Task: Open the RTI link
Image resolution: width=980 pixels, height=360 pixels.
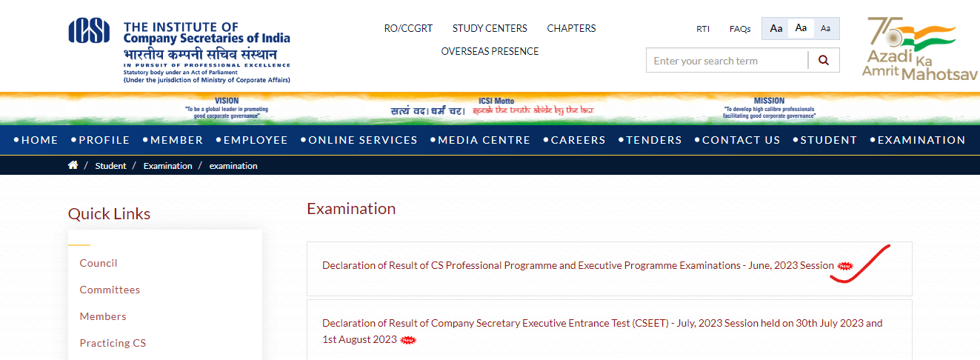Action: point(703,29)
